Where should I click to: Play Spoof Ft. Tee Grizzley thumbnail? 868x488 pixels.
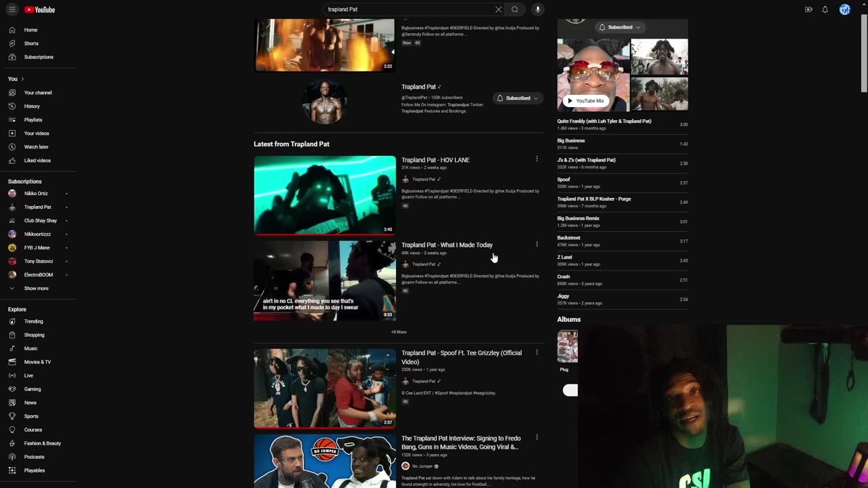click(325, 388)
